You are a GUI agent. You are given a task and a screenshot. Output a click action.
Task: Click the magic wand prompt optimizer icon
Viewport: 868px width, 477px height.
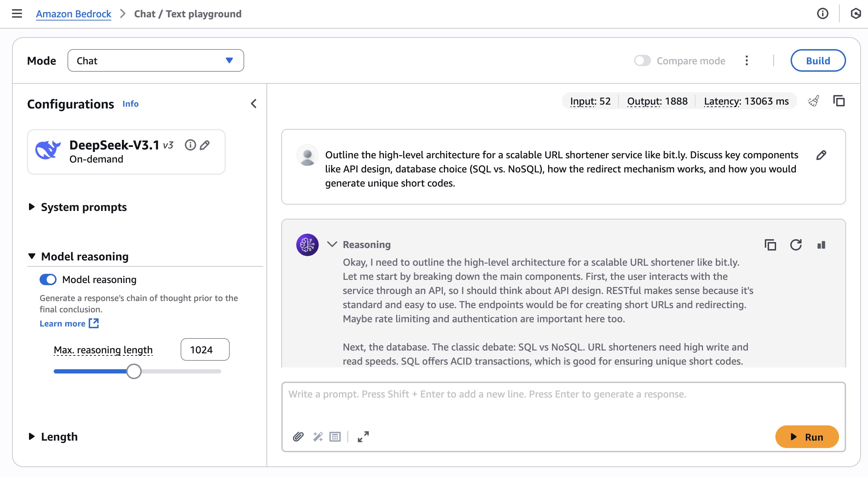click(x=318, y=437)
